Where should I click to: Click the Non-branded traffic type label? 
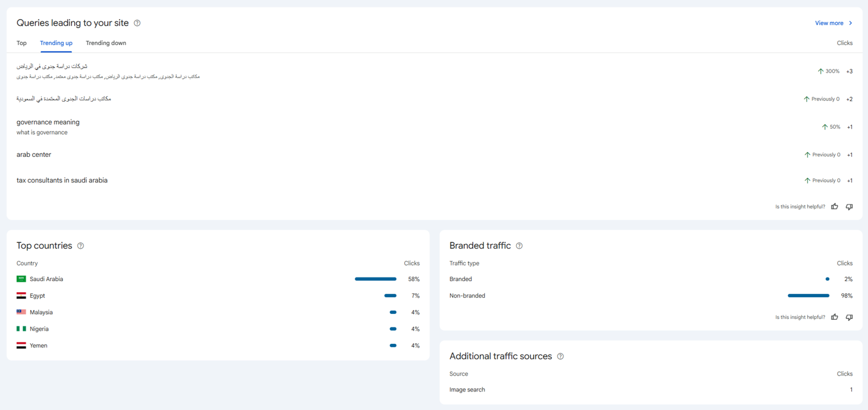[x=467, y=296]
